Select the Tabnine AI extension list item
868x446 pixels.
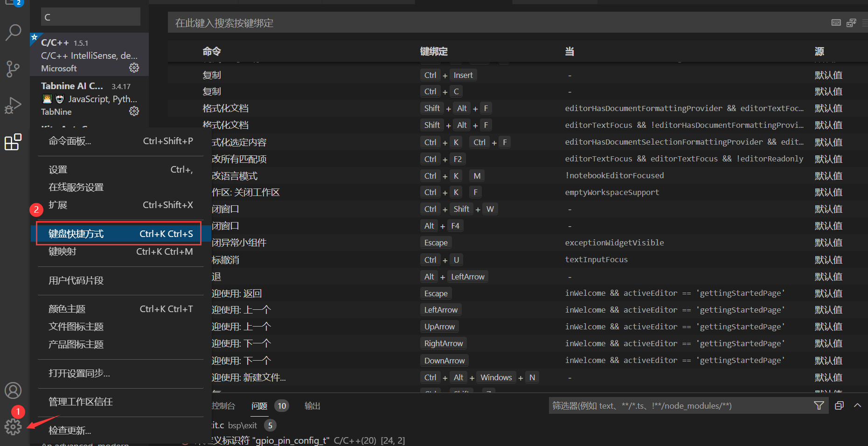(90, 98)
